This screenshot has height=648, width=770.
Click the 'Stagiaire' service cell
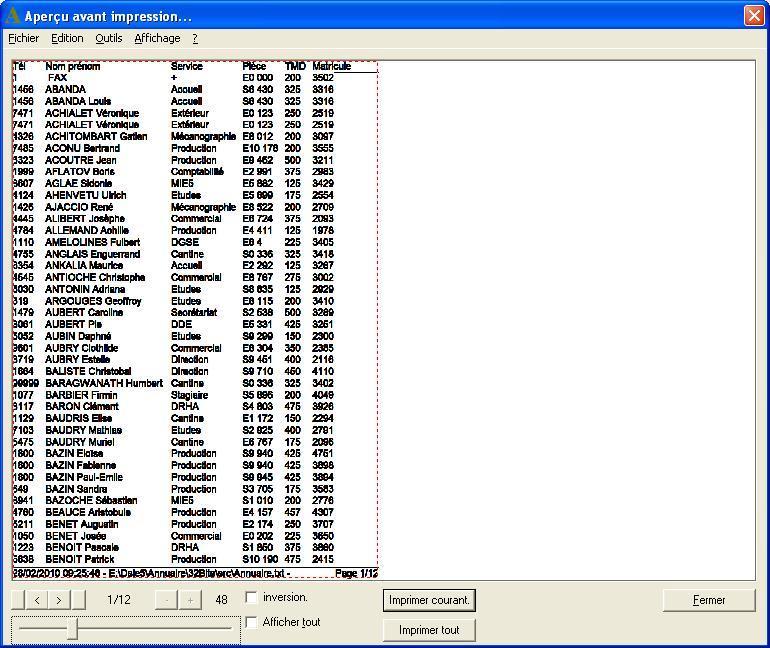tap(190, 395)
